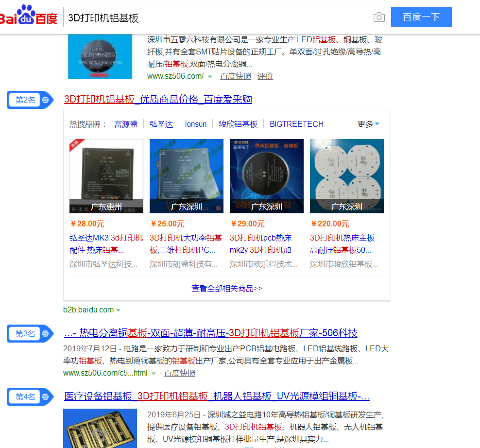Open the yellow circuit board result thumbnail

tap(100, 429)
